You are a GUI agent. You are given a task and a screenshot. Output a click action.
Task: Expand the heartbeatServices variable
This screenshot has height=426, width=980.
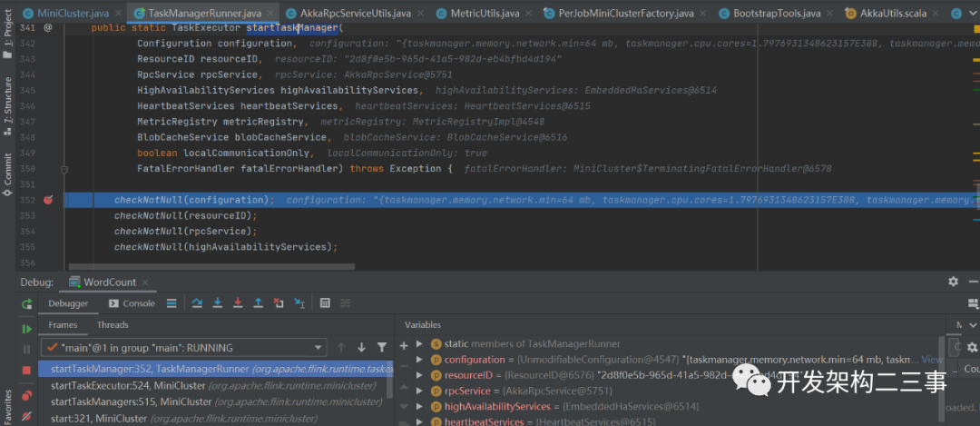pyautogui.click(x=419, y=421)
